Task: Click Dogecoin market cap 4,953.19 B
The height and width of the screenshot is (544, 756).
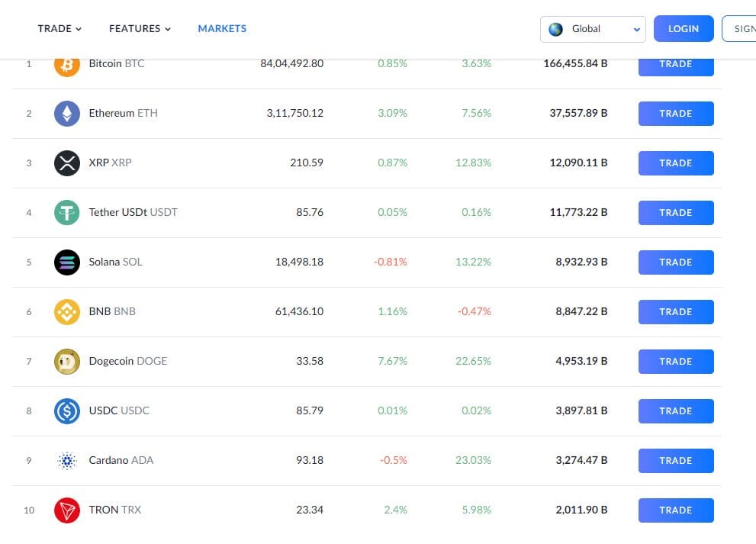Action: click(581, 361)
